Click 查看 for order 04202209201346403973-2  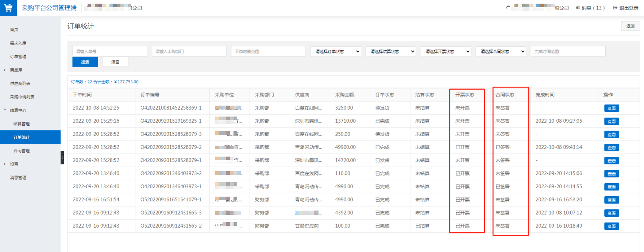tap(612, 174)
